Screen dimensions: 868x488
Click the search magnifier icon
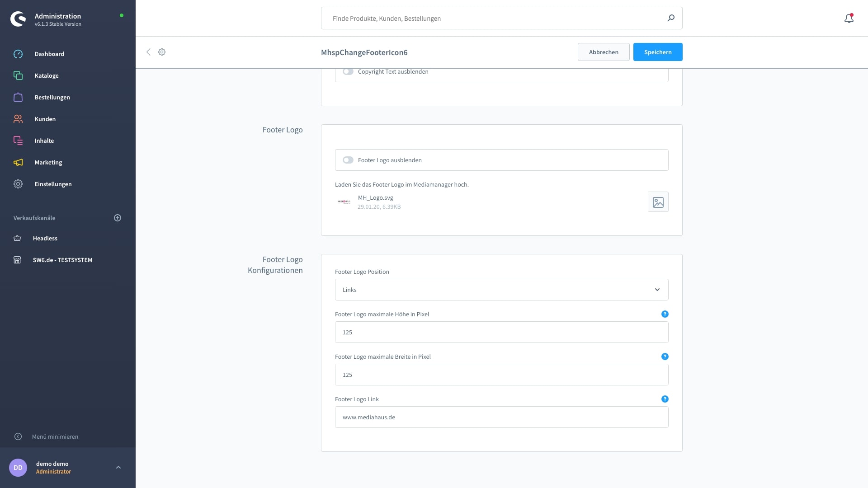click(671, 18)
